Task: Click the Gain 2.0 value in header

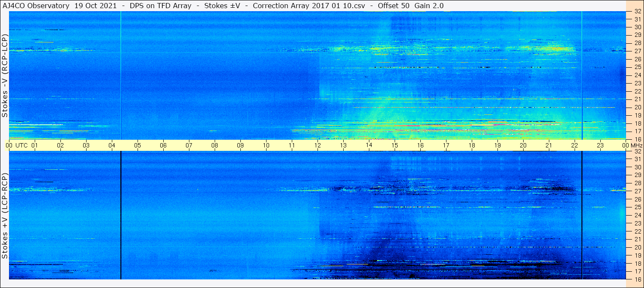Action: [429, 6]
